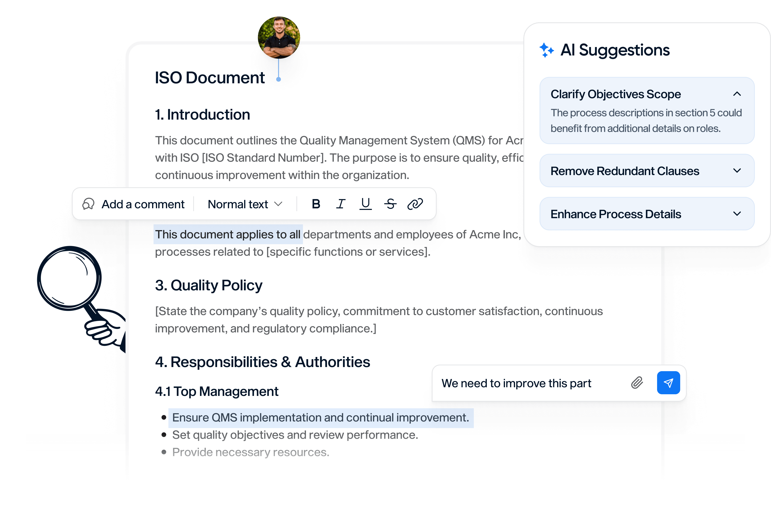Open the Normal text style dropdown
771x532 pixels.
tap(245, 204)
